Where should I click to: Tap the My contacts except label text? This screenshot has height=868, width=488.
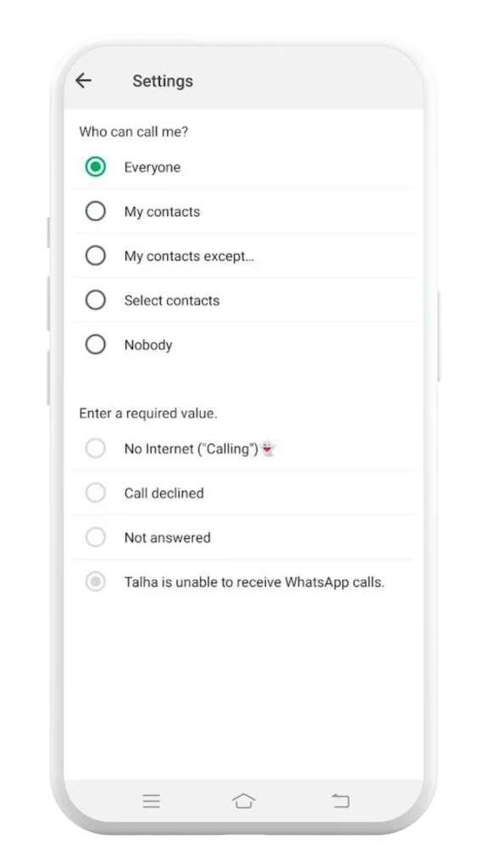[x=188, y=255]
